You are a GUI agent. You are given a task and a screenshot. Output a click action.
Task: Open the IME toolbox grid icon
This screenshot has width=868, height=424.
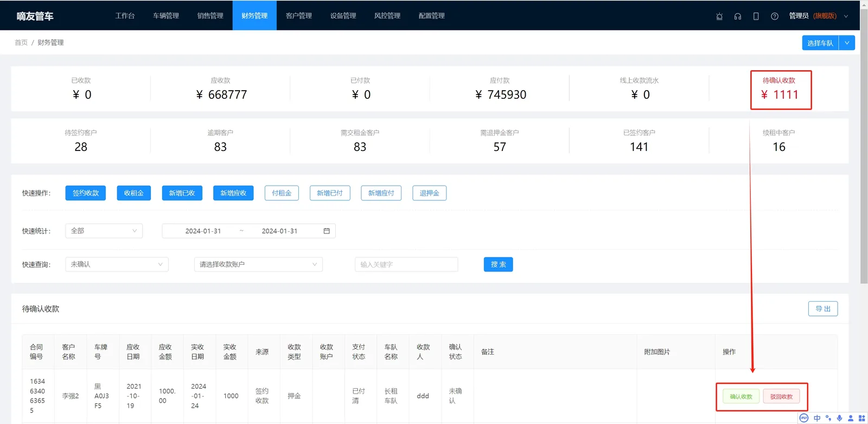861,418
